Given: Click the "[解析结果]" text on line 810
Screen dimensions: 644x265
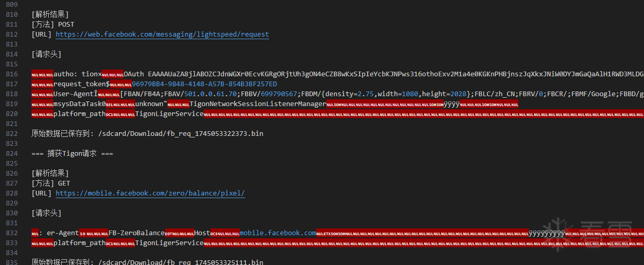Looking at the screenshot, I should click(50, 15).
